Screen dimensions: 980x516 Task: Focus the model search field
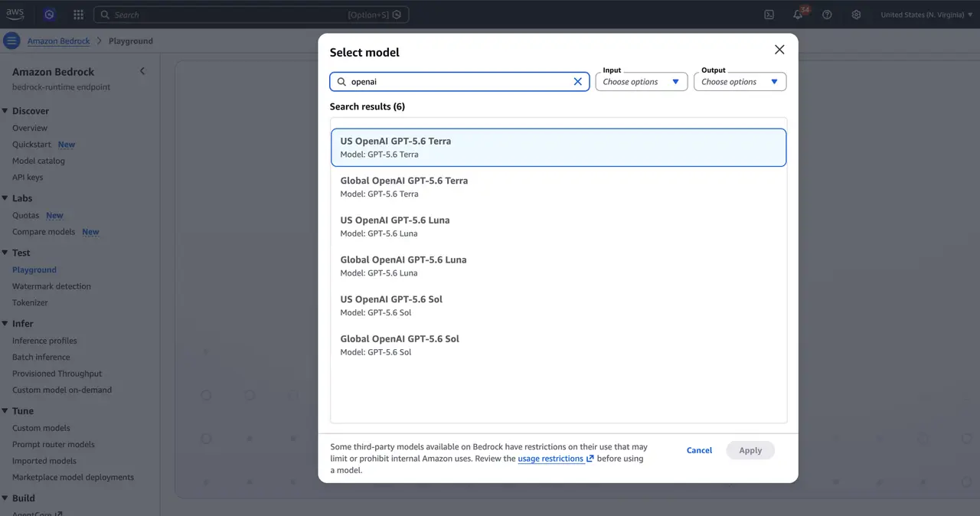tap(459, 81)
